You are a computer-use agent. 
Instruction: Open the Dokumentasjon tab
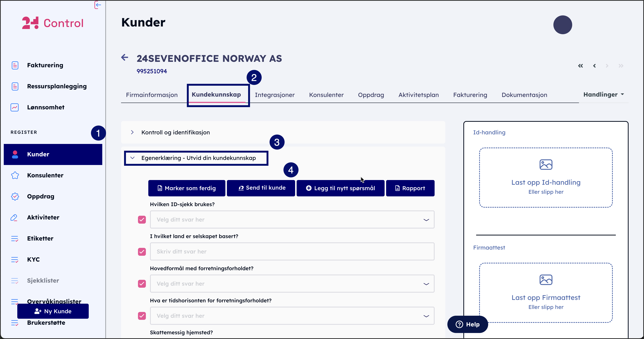(524, 95)
